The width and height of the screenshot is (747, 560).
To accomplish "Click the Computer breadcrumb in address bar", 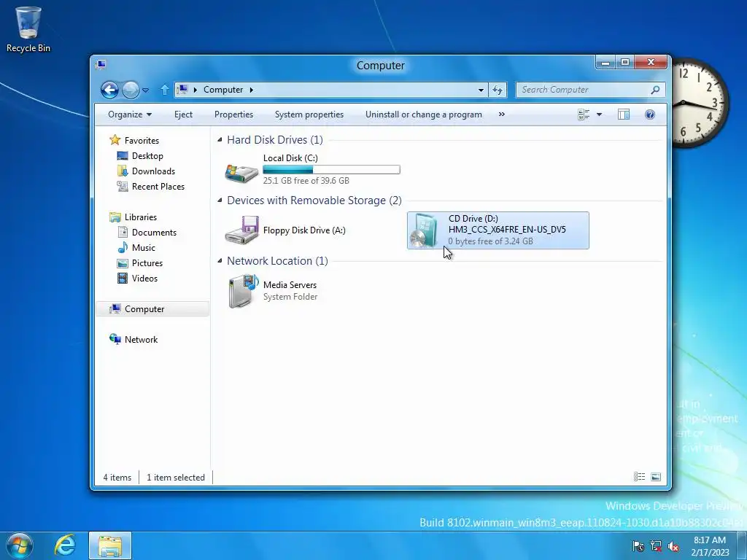I will pyautogui.click(x=223, y=90).
